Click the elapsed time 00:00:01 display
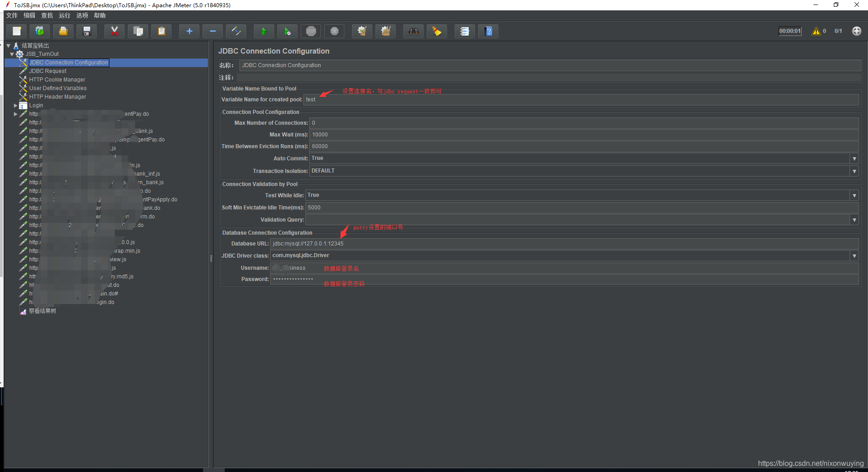Screen dimensions: 868x472 click(790, 31)
